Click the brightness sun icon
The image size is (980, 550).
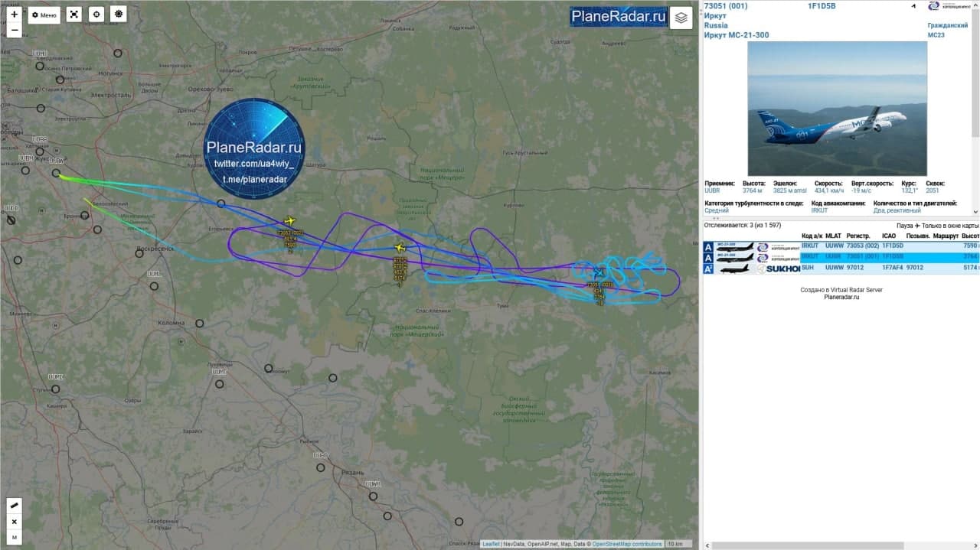point(118,15)
